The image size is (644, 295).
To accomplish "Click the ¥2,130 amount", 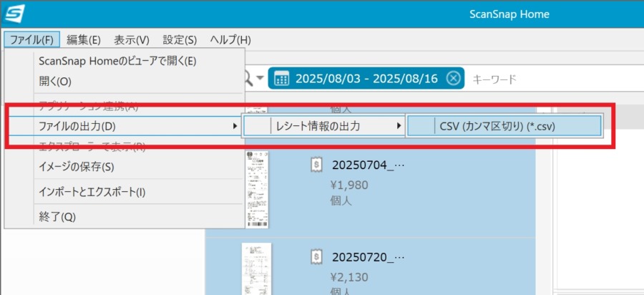I will pos(349,277).
